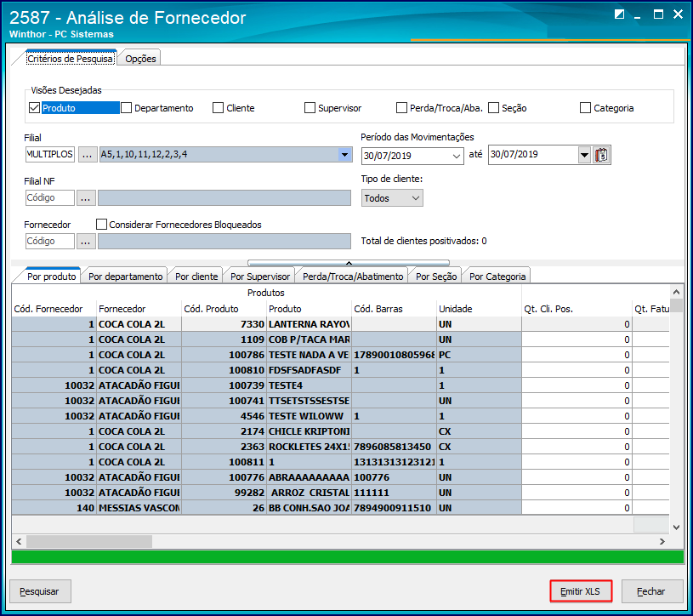Open the Filial lookup ellipsis button
Image resolution: width=693 pixels, height=616 pixels.
[x=88, y=154]
